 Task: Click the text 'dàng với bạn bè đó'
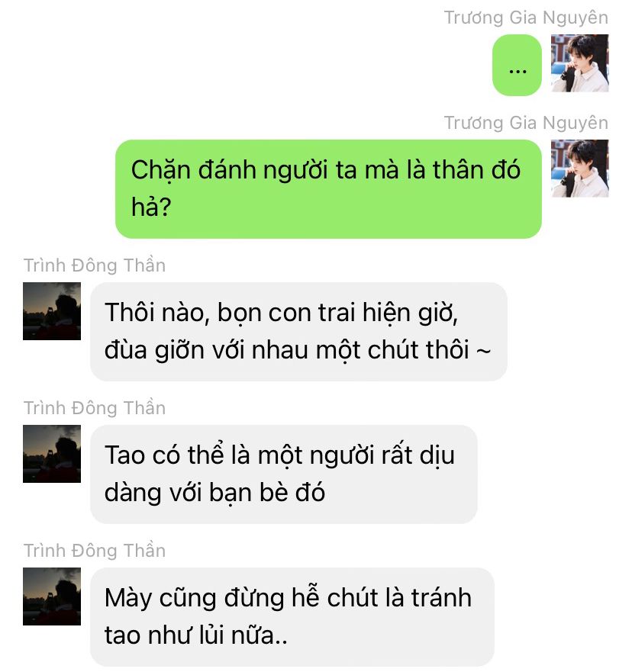(x=214, y=493)
